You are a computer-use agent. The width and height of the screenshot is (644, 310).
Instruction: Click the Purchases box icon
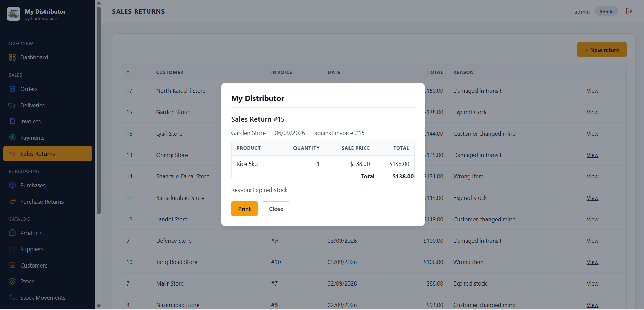[12, 185]
